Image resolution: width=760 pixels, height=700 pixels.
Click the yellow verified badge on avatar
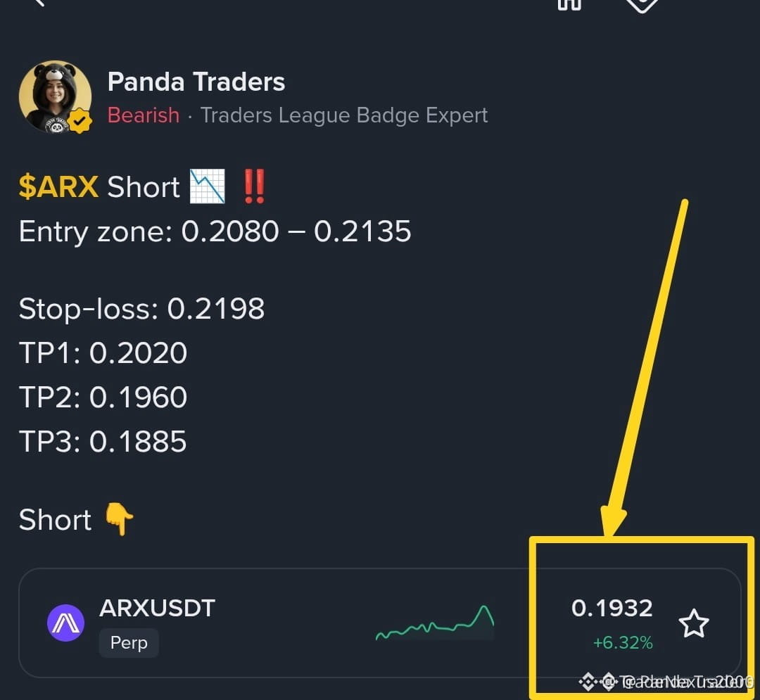tap(80, 121)
